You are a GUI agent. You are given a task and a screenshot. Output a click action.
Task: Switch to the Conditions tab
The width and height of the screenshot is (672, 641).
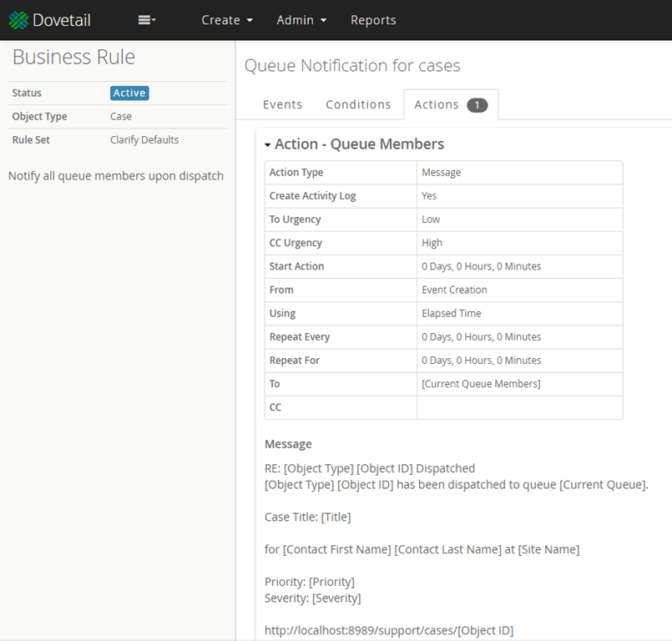coord(358,104)
